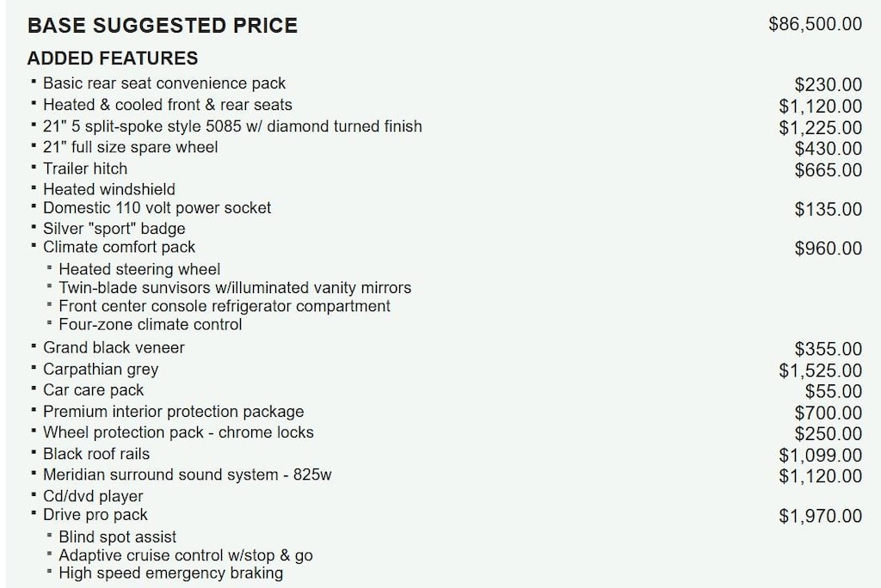Select the Heated steering wheel sub-item
The image size is (881, 588).
pos(139,269)
